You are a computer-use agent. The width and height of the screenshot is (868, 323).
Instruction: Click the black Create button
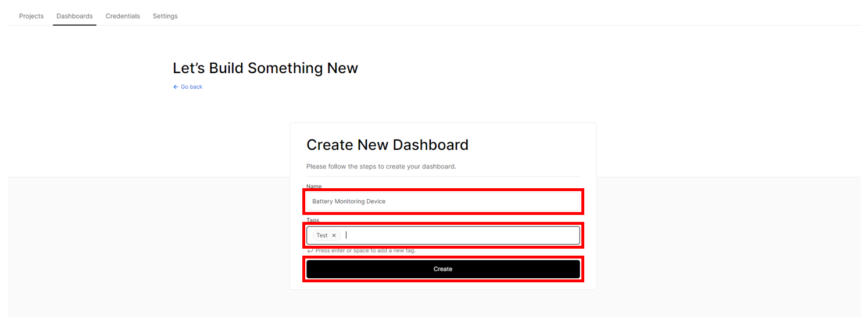[443, 269]
